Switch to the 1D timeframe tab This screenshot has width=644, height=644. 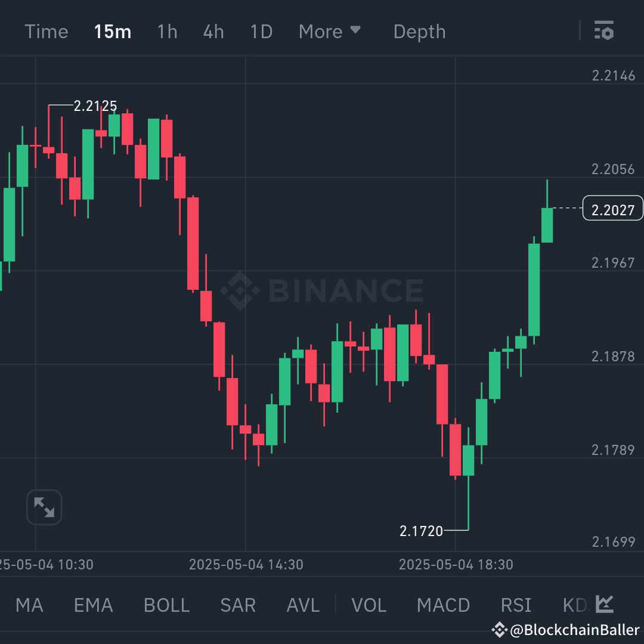pos(261,32)
